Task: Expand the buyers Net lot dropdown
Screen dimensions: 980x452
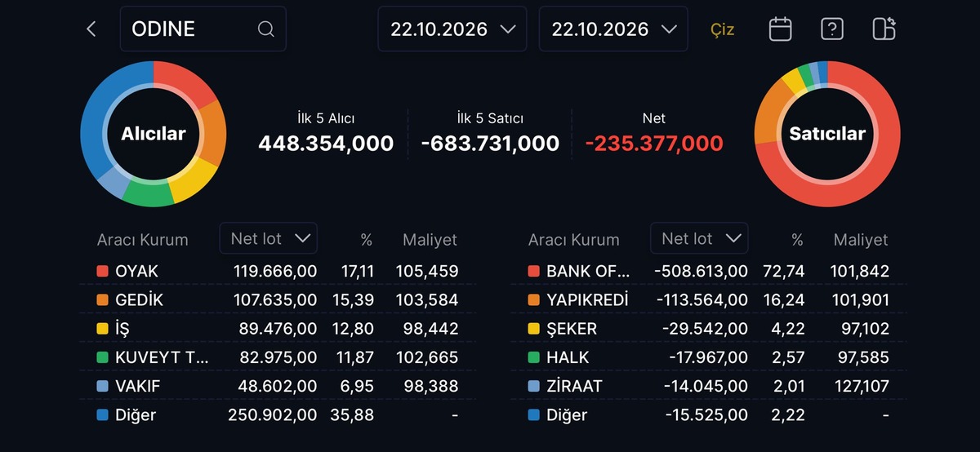Action: [x=269, y=238]
